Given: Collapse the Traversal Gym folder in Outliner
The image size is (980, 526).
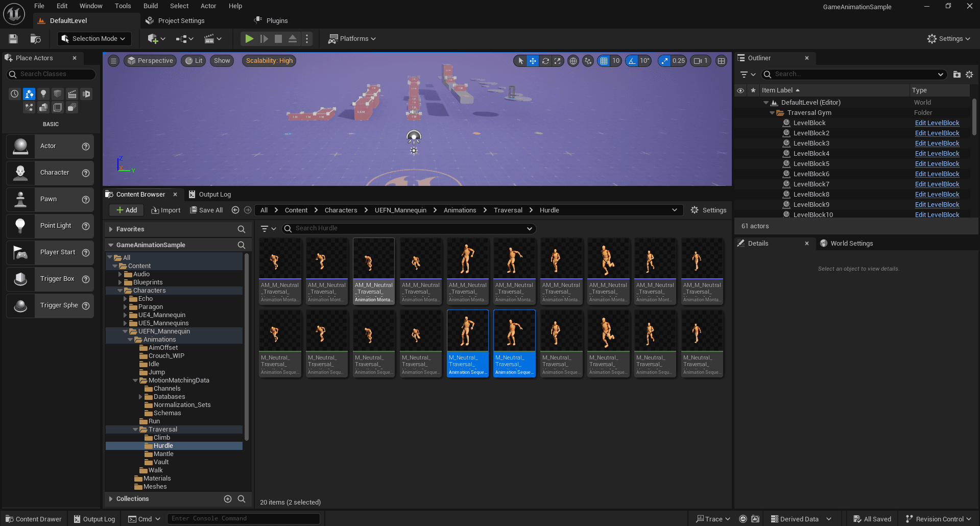Looking at the screenshot, I should (772, 113).
